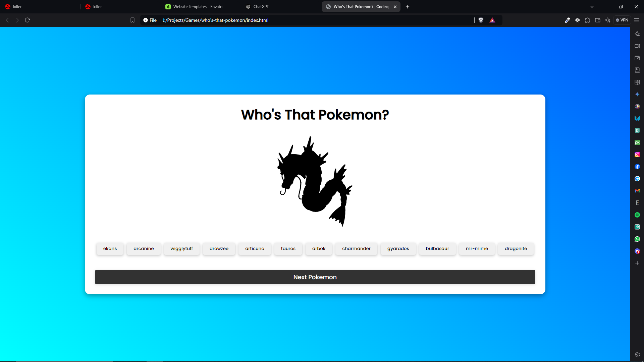Open Spotify from the sidebar

pos(637,215)
